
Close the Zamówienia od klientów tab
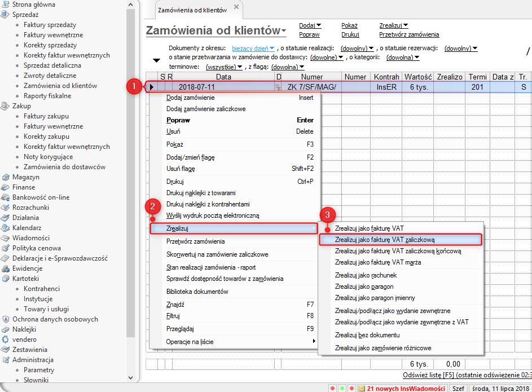point(236,7)
